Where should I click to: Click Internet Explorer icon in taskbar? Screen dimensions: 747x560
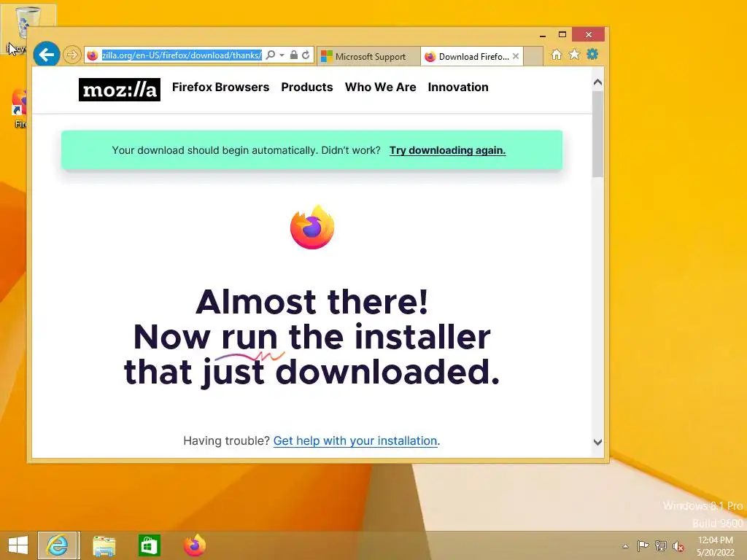coord(58,545)
